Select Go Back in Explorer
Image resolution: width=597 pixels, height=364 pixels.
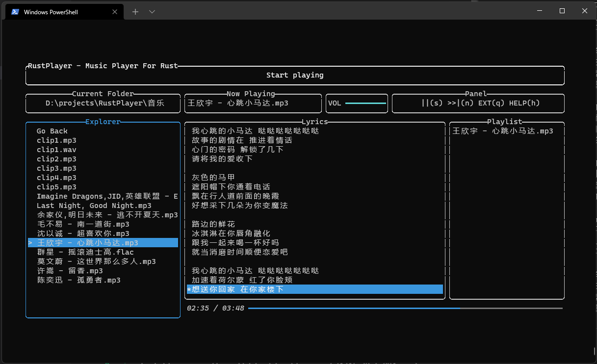52,131
